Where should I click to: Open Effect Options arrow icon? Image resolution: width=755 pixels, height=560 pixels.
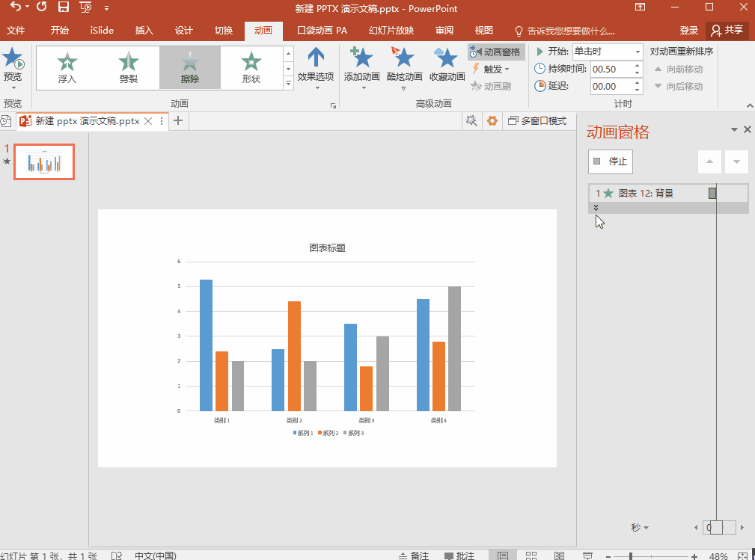[316, 58]
